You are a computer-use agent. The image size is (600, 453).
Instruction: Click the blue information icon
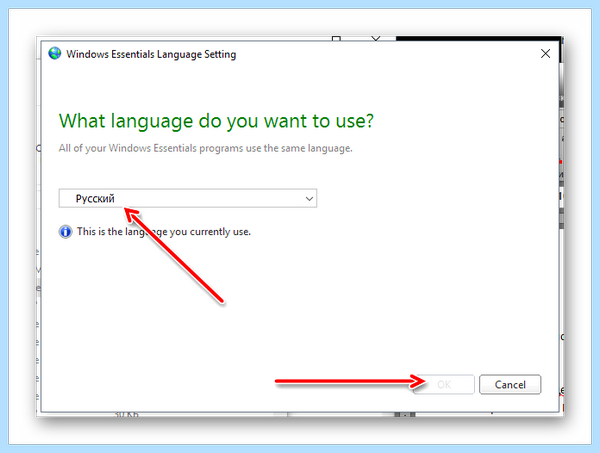pyautogui.click(x=65, y=231)
